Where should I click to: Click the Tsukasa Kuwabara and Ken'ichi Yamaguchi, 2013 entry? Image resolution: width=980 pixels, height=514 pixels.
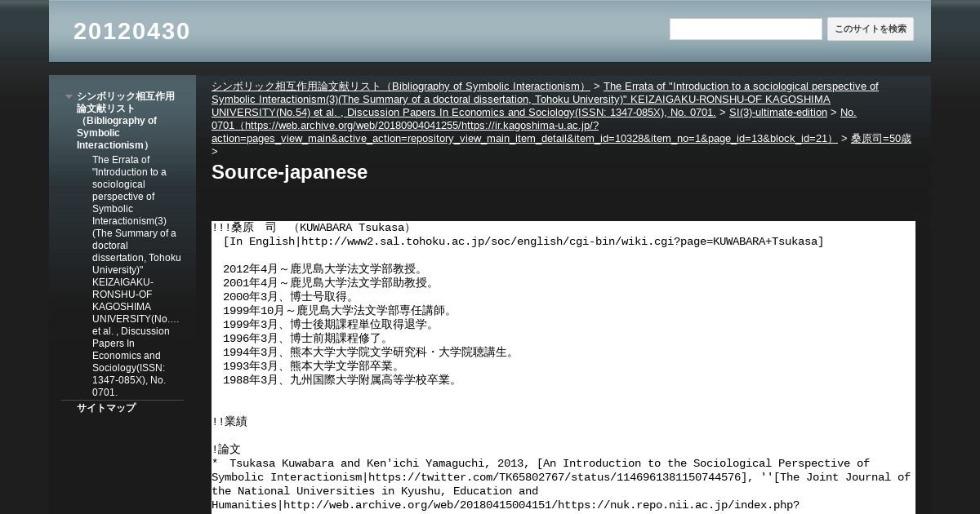(x=561, y=484)
